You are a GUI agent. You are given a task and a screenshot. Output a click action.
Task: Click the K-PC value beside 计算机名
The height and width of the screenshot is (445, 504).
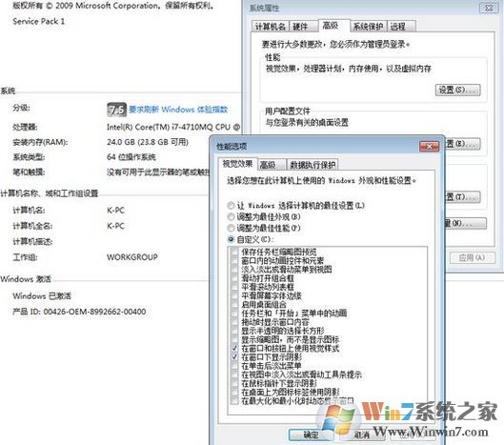coord(115,211)
